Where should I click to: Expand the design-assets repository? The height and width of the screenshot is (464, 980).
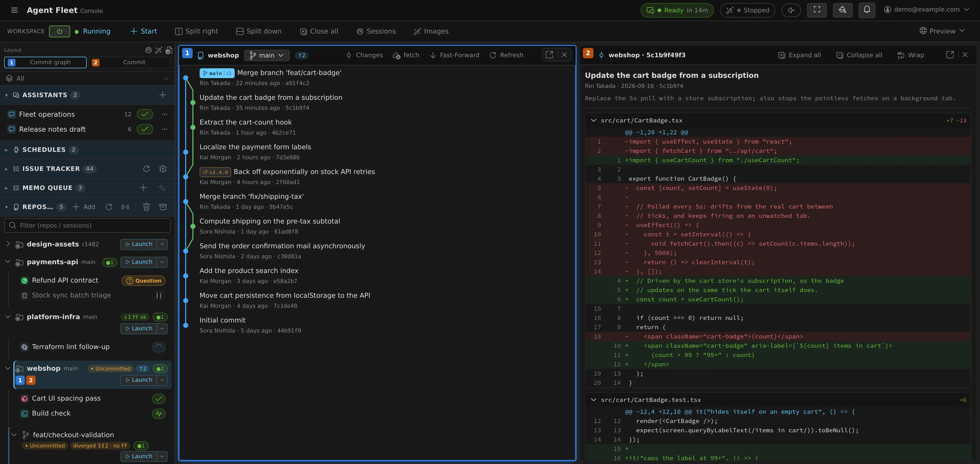(8, 244)
